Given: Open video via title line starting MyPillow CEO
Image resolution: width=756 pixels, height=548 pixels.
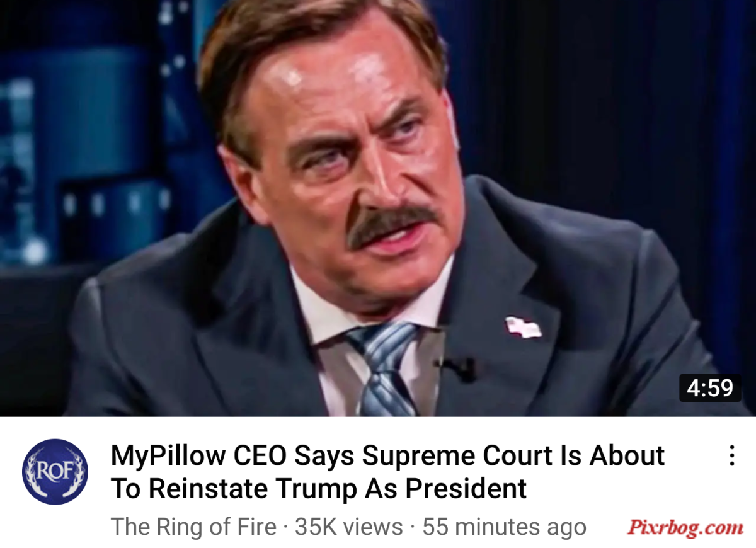Looking at the screenshot, I should click(x=388, y=455).
